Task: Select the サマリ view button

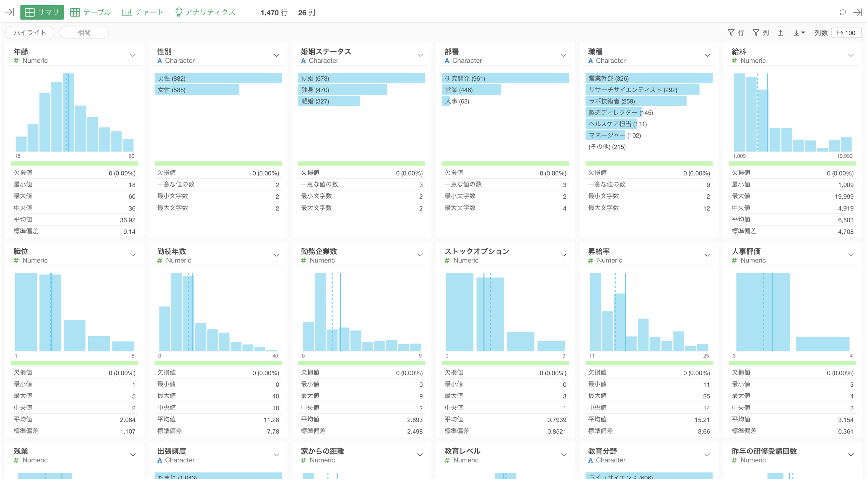Action: [42, 13]
